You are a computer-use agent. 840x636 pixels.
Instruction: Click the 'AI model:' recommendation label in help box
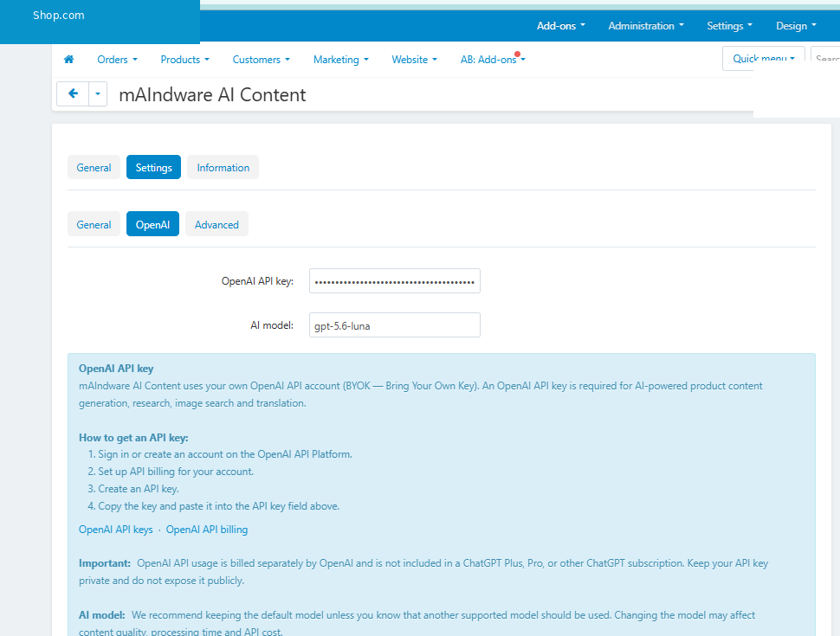(x=102, y=615)
